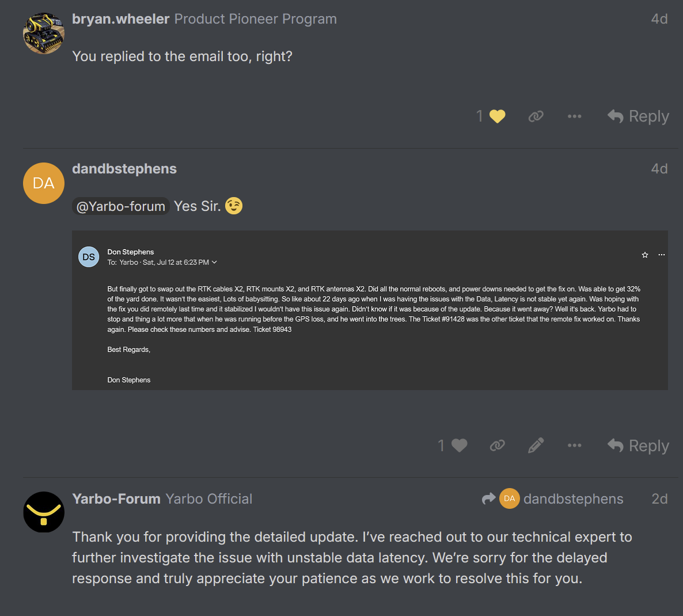This screenshot has height=616, width=683.
Task: Expand email recipient details chevron
Action: (215, 262)
